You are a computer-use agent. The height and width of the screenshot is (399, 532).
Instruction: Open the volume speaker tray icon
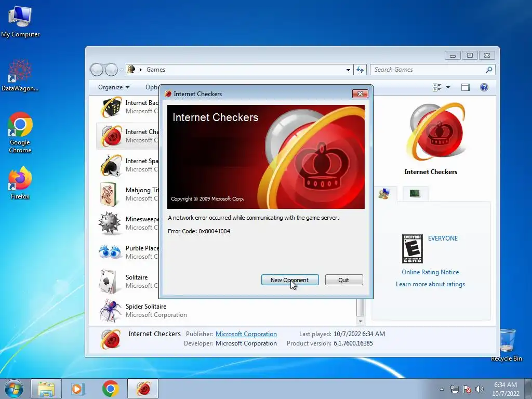[480, 389]
